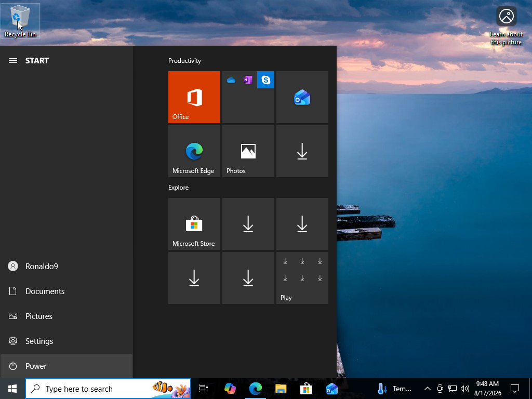Open the network status tray icon
Screen dimensions: 532x399
453,389
